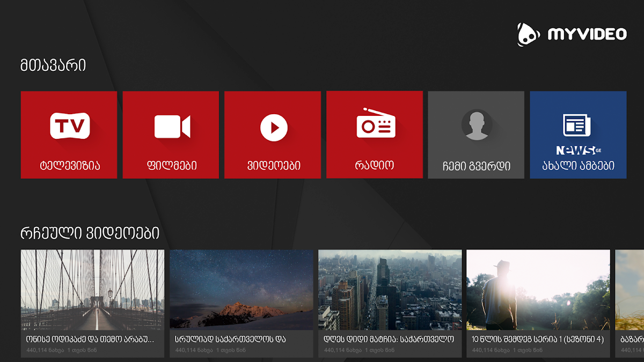Open the man in sunlight video thumbnail
644x362 pixels.
[x=538, y=290]
